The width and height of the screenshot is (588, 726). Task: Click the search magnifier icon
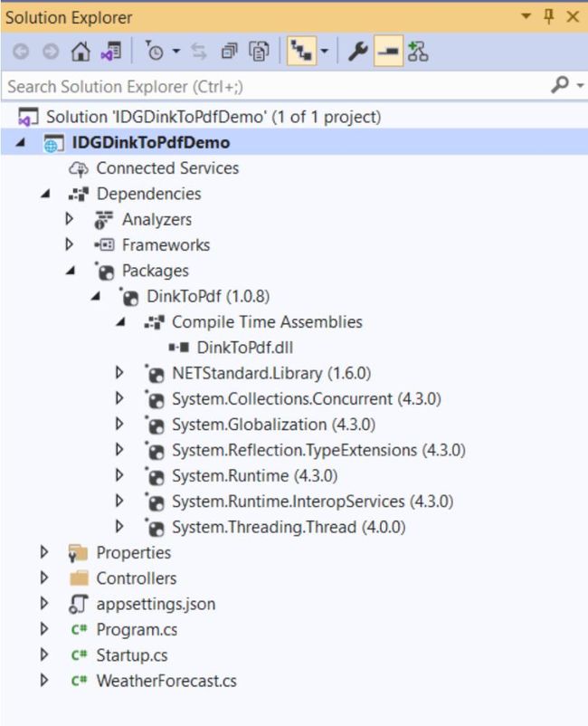point(559,85)
